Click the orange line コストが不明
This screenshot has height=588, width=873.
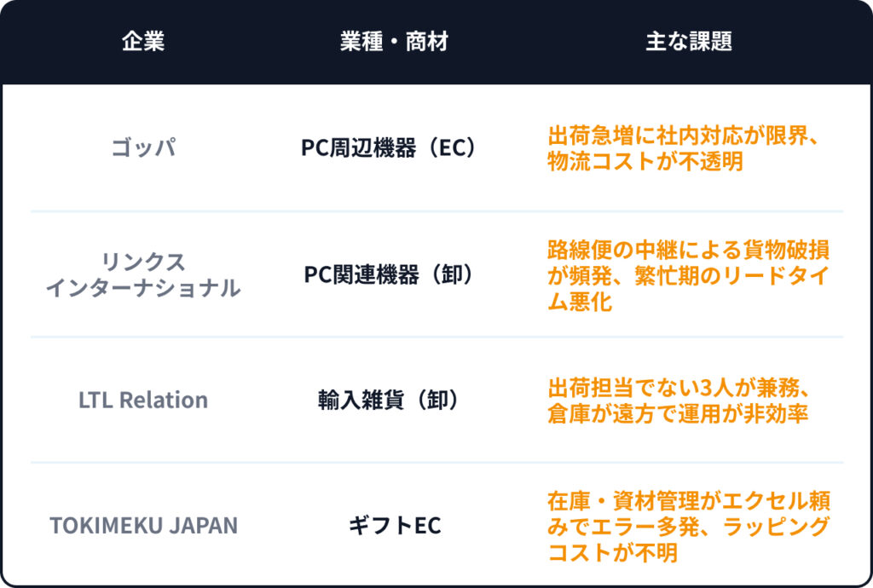pos(612,551)
